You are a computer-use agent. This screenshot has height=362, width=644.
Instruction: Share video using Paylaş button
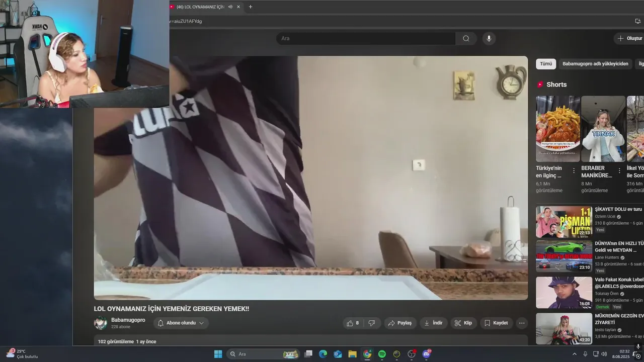(x=400, y=323)
